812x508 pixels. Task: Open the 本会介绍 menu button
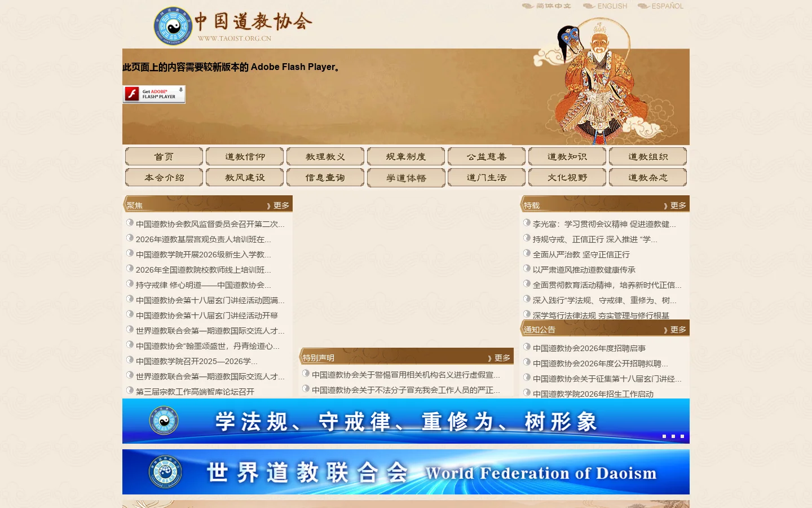click(x=164, y=177)
